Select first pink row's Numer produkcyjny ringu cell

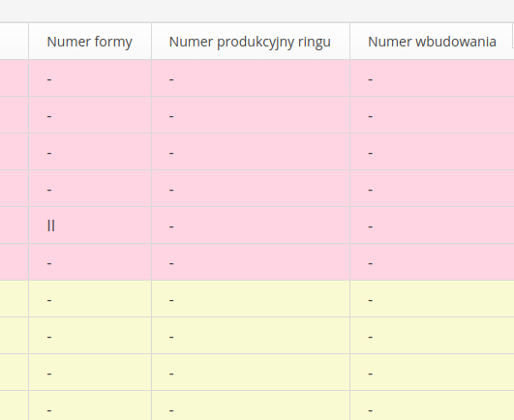pyautogui.click(x=251, y=78)
